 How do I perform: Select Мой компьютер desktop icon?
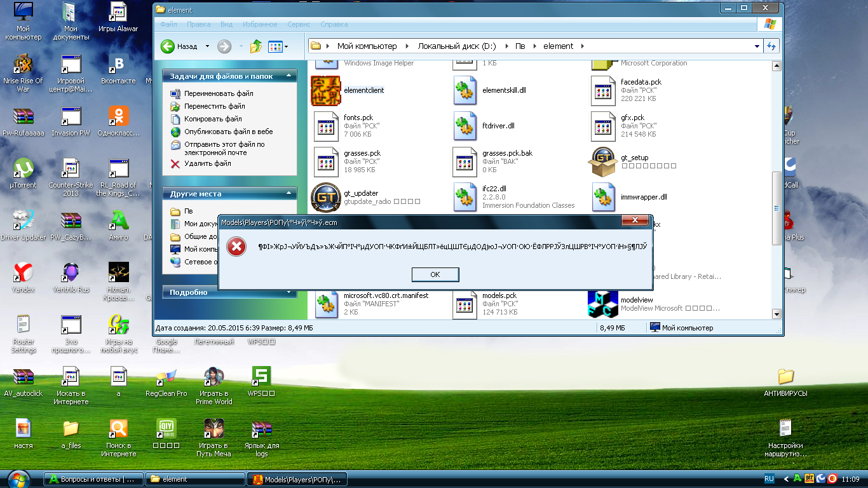[x=24, y=21]
